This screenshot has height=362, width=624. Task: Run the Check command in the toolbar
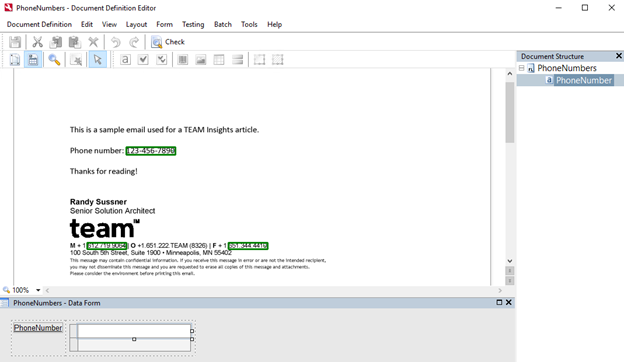pos(168,42)
